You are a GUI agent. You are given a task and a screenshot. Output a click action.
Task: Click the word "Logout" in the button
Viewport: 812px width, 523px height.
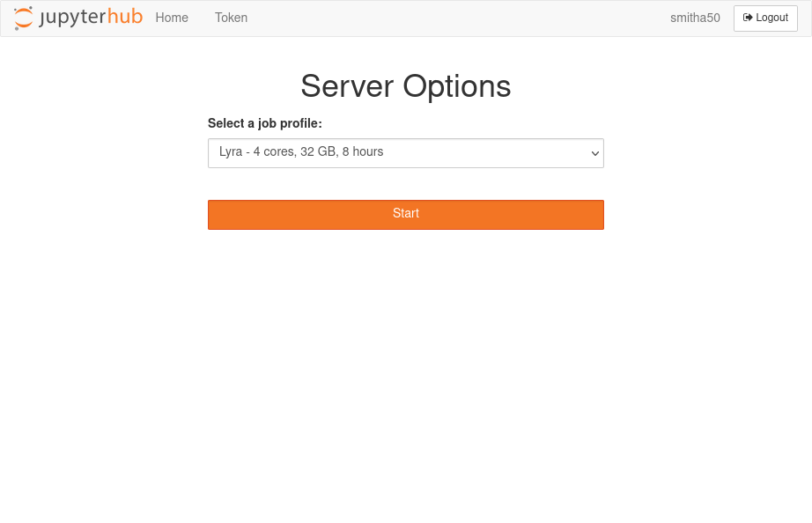coord(771,18)
